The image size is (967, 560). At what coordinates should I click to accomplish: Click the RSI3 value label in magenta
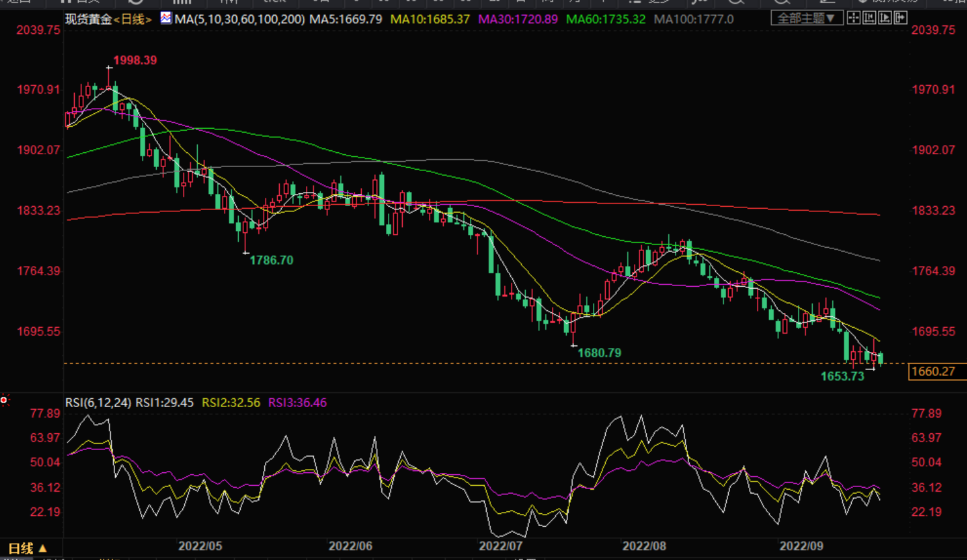coord(297,403)
